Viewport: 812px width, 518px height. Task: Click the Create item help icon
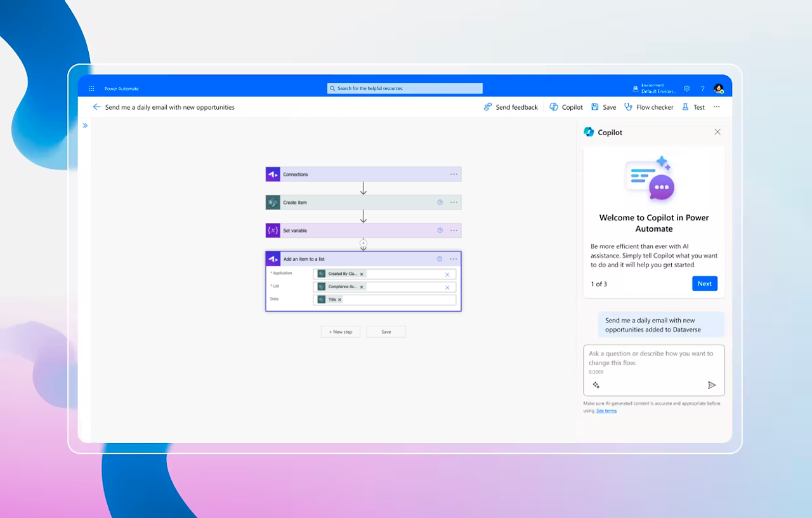pyautogui.click(x=440, y=203)
